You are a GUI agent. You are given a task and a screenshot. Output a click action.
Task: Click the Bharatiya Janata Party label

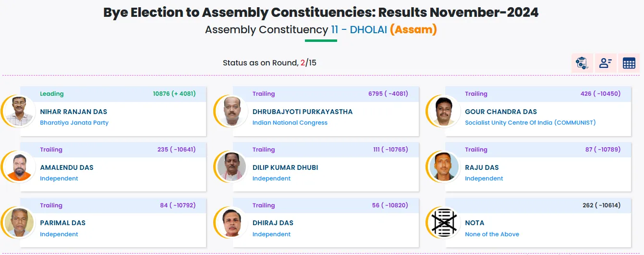coord(74,123)
